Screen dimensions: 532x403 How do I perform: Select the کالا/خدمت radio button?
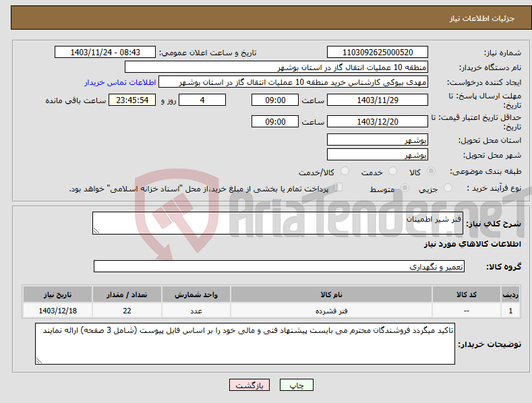[345, 171]
